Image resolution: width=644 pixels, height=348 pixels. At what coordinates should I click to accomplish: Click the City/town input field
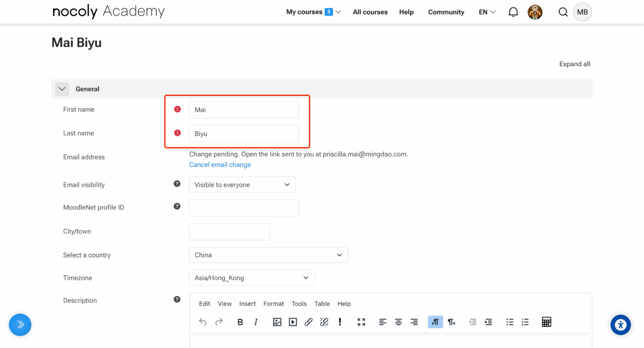coord(229,232)
